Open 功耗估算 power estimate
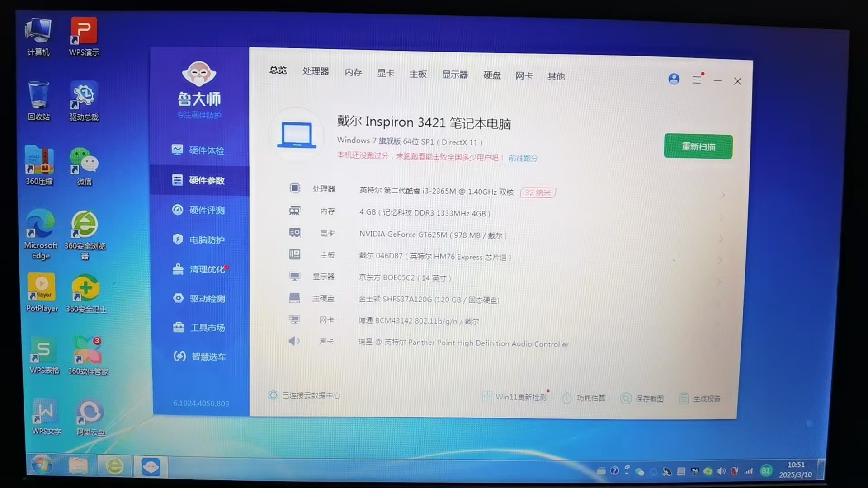868x488 pixels. point(584,398)
